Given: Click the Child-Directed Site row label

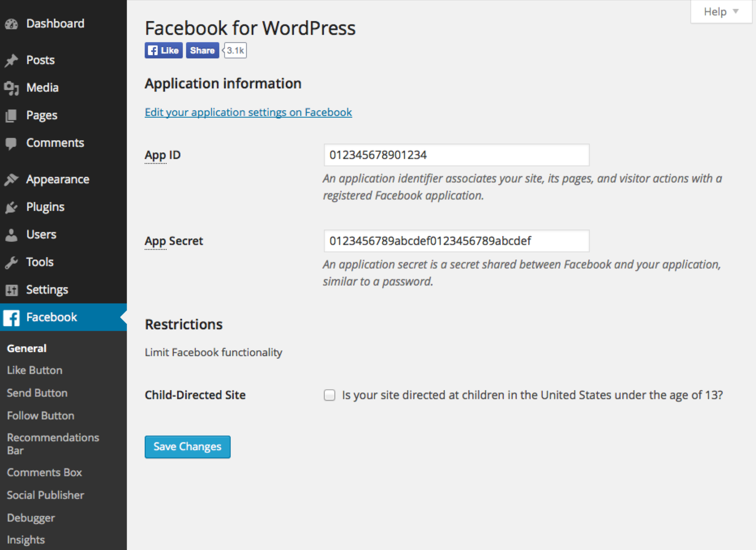Looking at the screenshot, I should click(195, 395).
